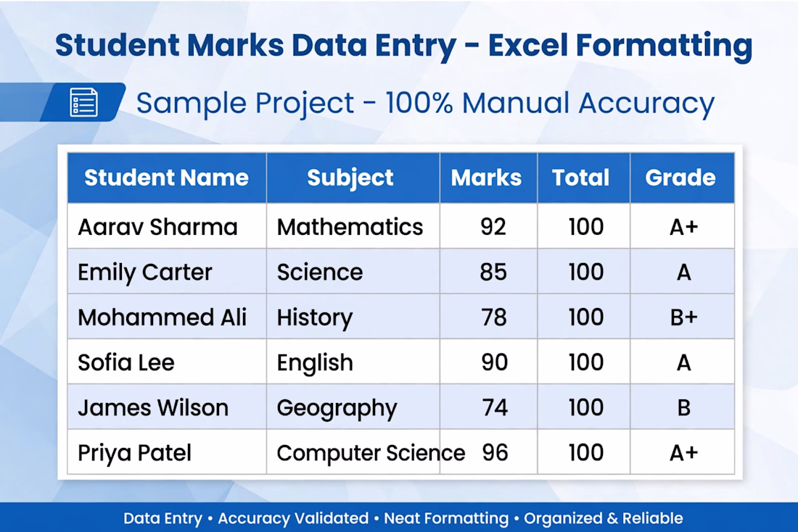Click the Mathematics subject cell
This screenshot has width=798, height=532.
pyautogui.click(x=353, y=226)
